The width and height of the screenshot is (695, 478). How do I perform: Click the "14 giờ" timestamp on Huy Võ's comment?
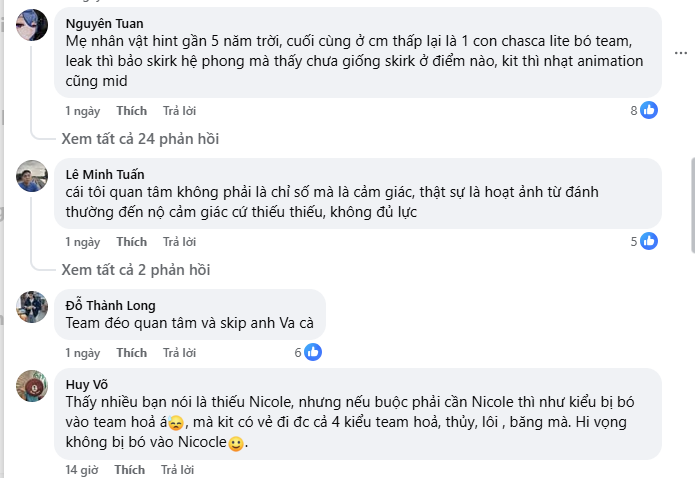click(x=83, y=470)
